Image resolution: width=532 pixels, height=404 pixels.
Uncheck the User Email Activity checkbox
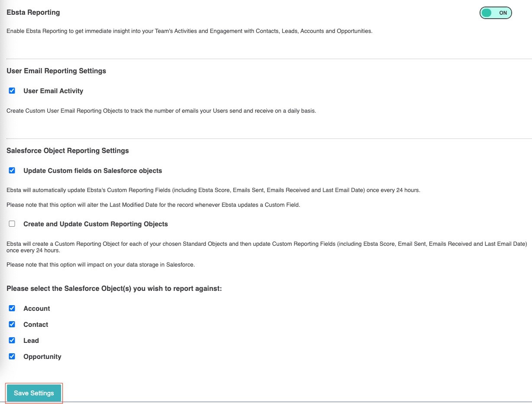tap(12, 91)
